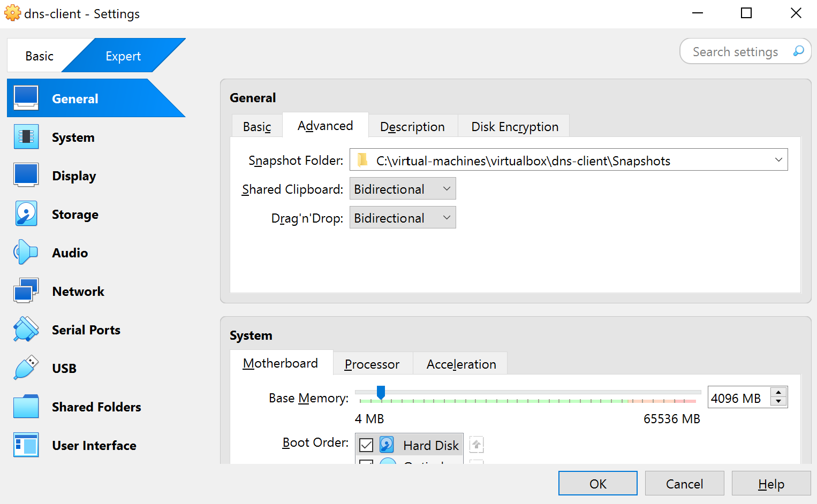
Task: Click the 4096 MB memory value field
Action: pos(739,398)
